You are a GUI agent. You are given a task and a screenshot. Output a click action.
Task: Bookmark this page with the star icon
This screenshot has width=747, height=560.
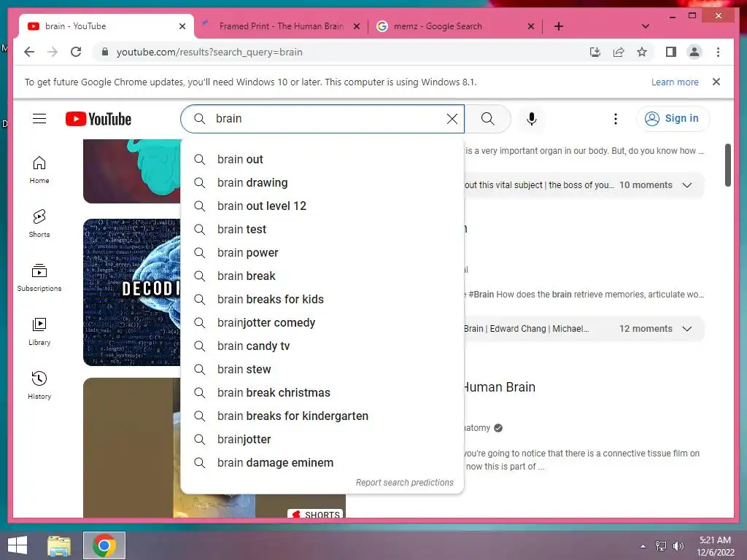642,52
